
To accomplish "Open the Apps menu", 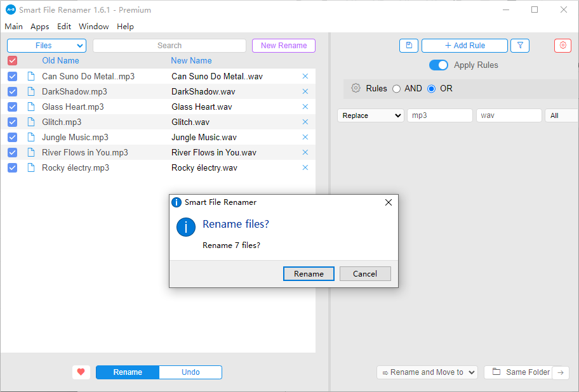I will 39,27.
